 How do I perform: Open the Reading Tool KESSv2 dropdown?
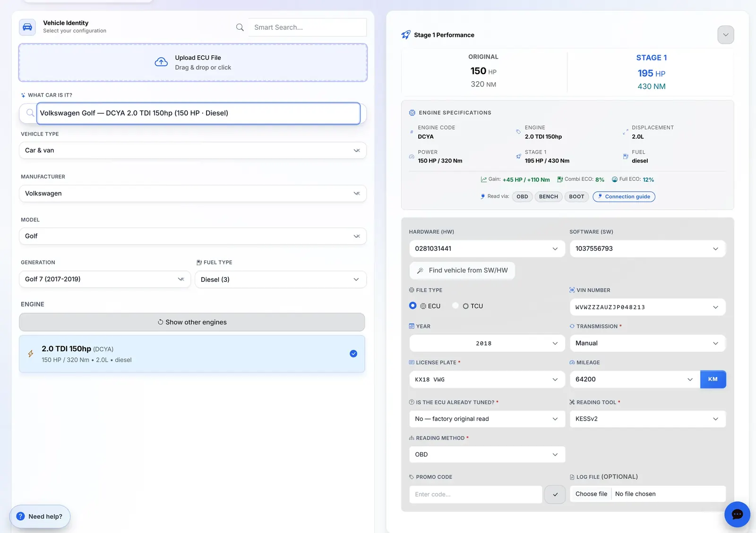click(x=648, y=419)
